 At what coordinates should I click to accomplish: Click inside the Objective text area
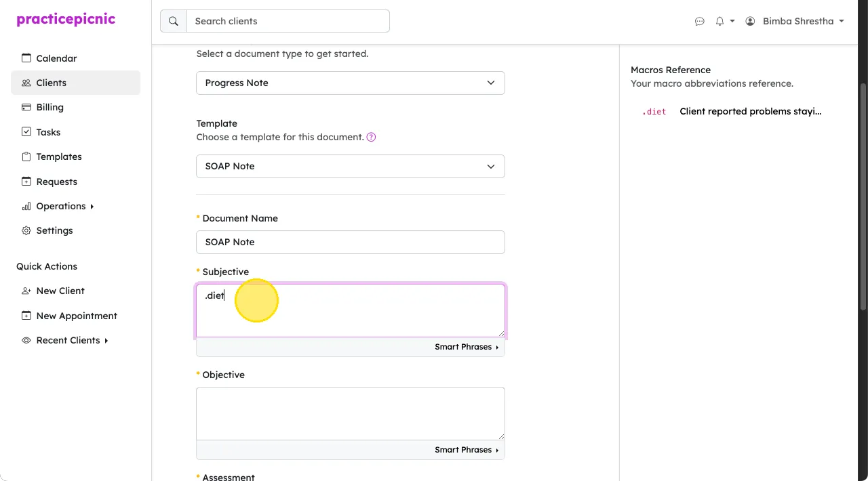coord(351,413)
